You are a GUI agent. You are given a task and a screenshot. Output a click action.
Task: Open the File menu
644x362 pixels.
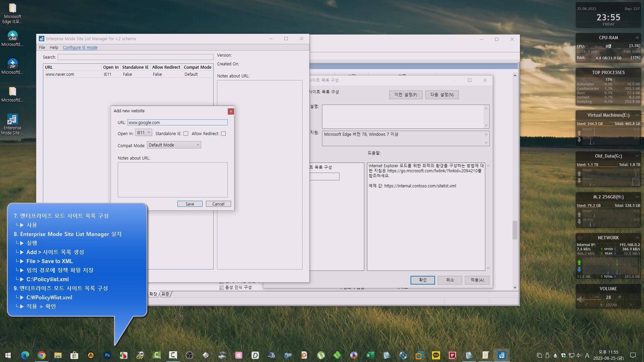pyautogui.click(x=42, y=47)
